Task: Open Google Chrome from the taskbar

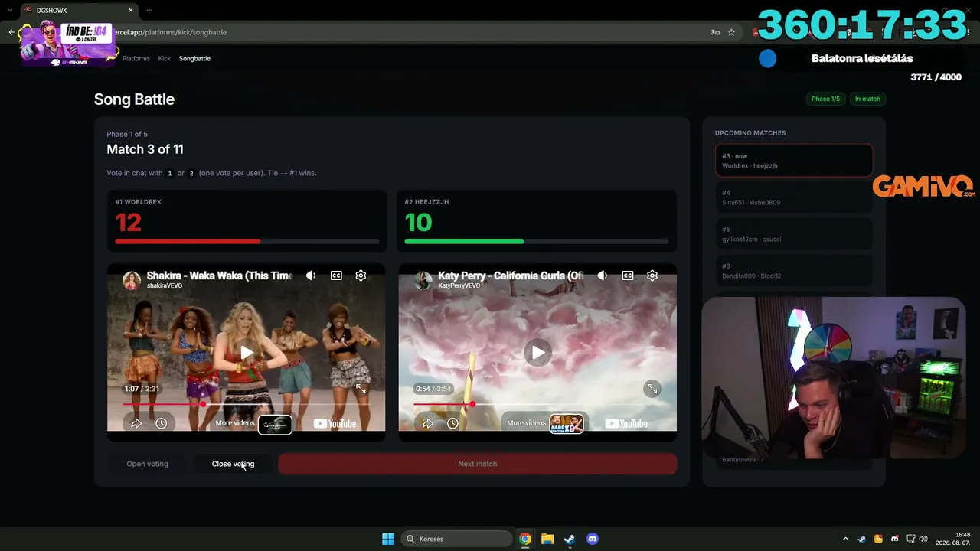Action: tap(525, 539)
